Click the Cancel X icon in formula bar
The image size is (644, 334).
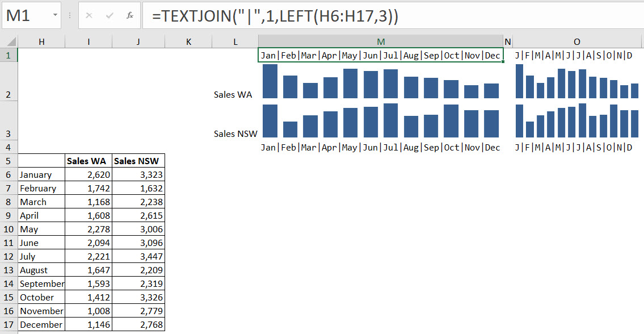(89, 16)
